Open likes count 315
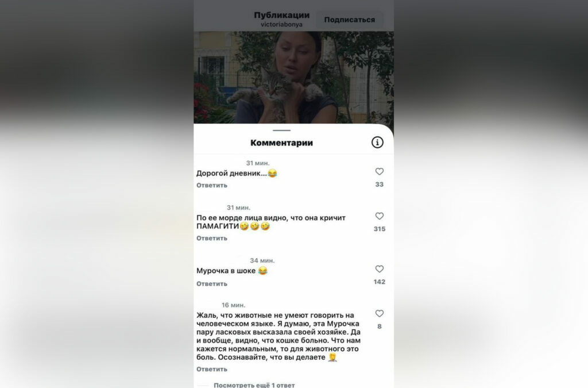This screenshot has height=388, width=588. 380,229
